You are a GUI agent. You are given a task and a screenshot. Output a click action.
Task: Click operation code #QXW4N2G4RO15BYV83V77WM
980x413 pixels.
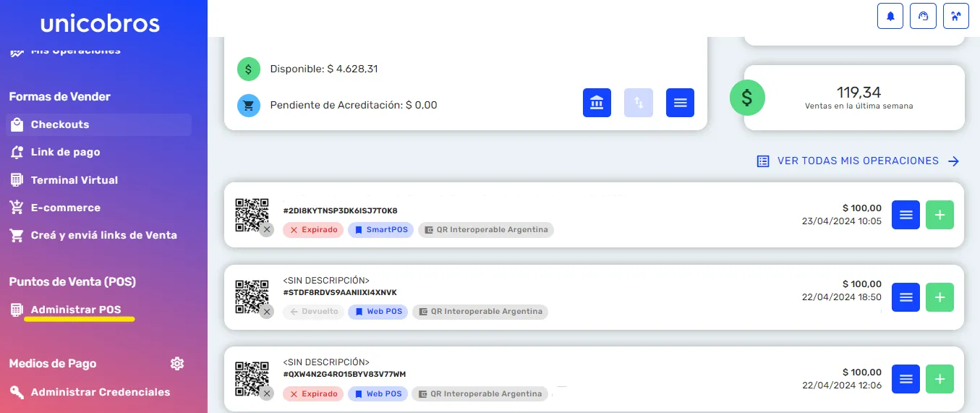tap(344, 375)
